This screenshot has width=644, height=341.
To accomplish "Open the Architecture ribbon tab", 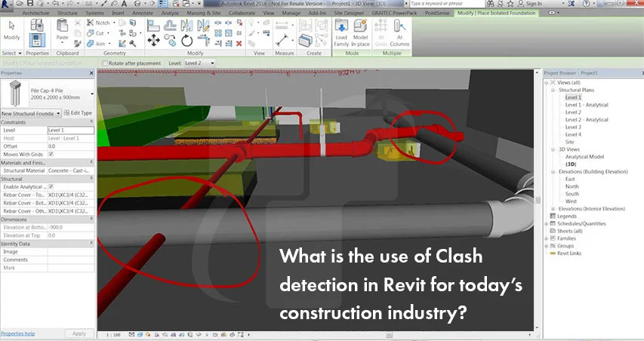I will pos(35,13).
